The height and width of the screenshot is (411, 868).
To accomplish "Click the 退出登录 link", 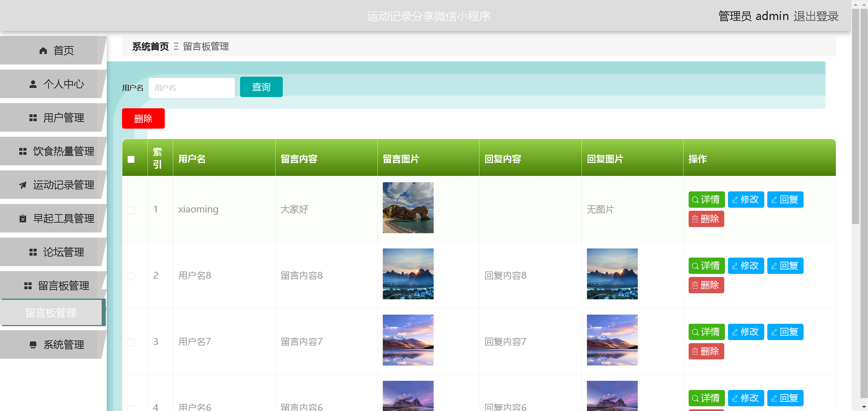I will click(816, 16).
